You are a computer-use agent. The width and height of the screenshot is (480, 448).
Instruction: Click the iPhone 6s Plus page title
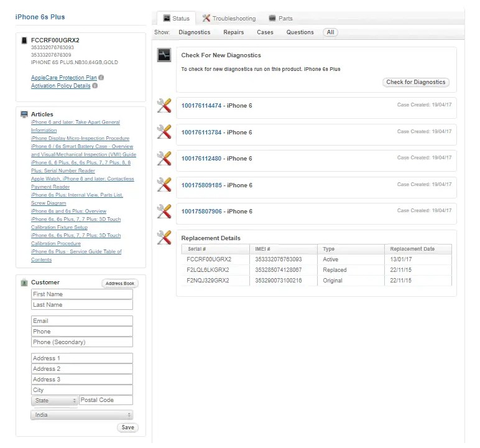click(x=40, y=17)
